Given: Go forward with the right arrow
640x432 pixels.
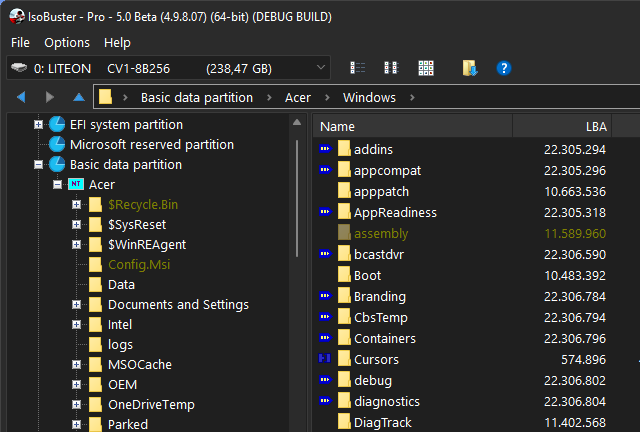Looking at the screenshot, I should coord(50,97).
